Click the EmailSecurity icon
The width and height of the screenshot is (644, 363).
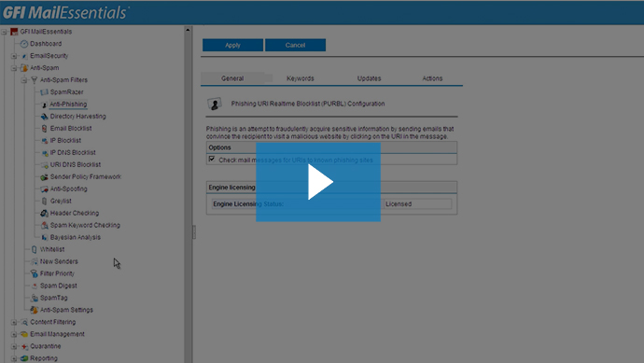click(x=24, y=56)
